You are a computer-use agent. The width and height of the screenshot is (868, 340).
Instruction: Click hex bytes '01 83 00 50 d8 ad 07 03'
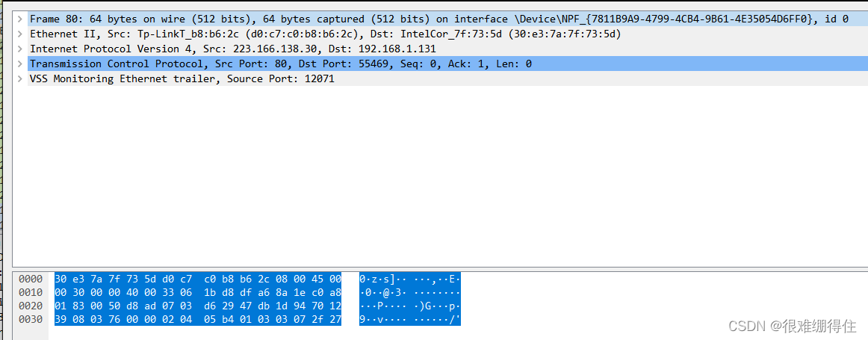[x=123, y=306]
